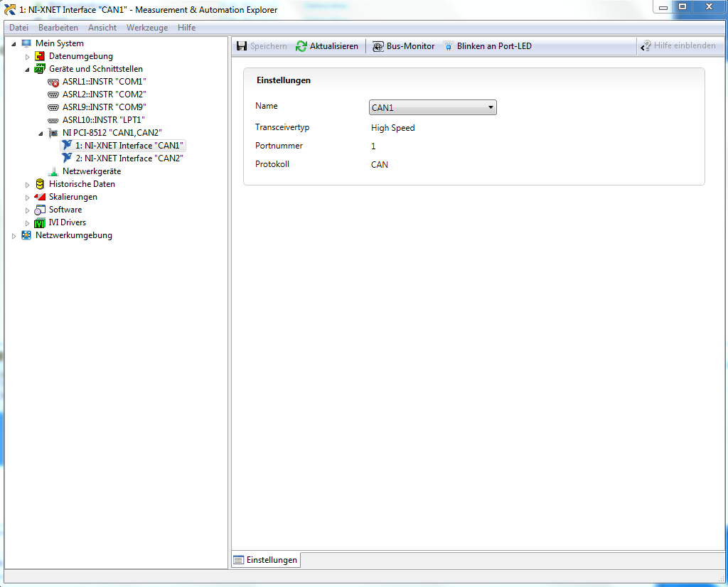Click the Einstellungen tab list icon

pyautogui.click(x=238, y=560)
